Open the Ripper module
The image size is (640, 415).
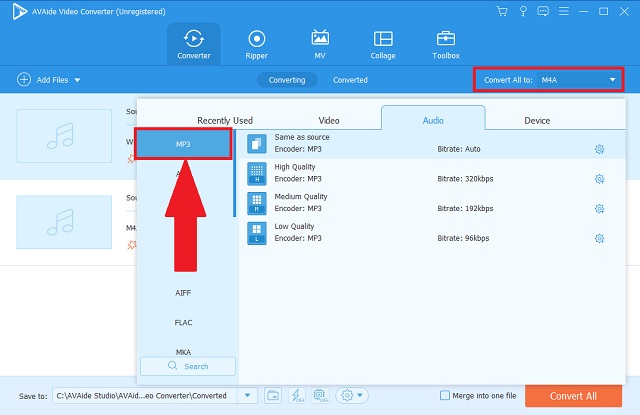click(257, 44)
